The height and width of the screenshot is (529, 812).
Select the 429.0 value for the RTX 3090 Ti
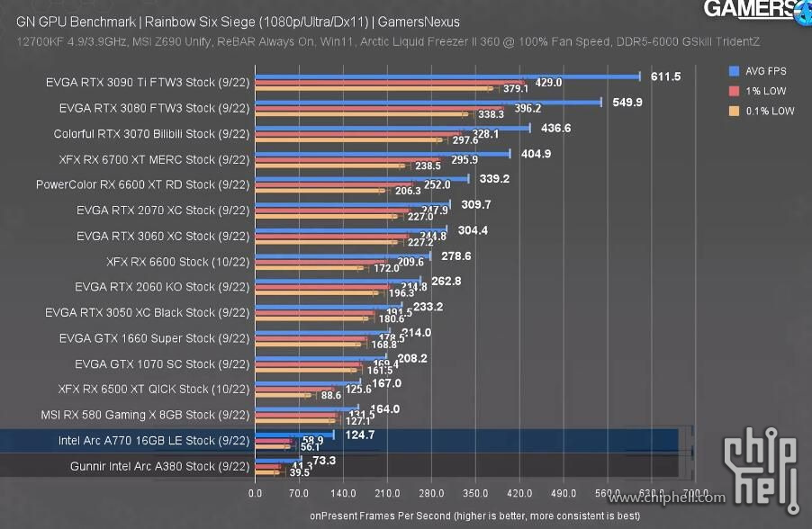548,83
